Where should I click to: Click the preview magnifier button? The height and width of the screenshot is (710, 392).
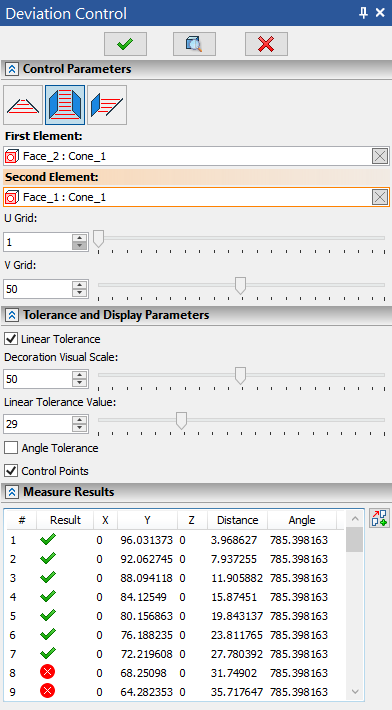[194, 44]
